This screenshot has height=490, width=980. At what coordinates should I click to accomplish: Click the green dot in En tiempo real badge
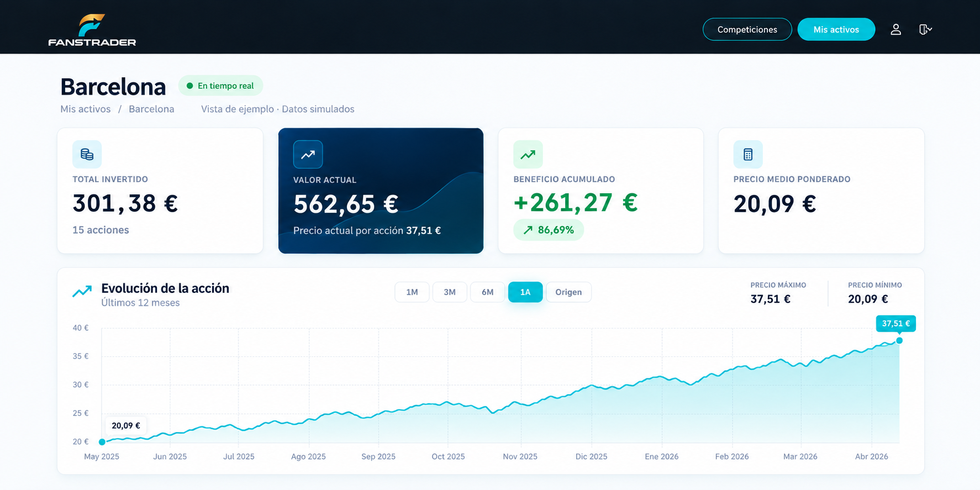click(189, 86)
